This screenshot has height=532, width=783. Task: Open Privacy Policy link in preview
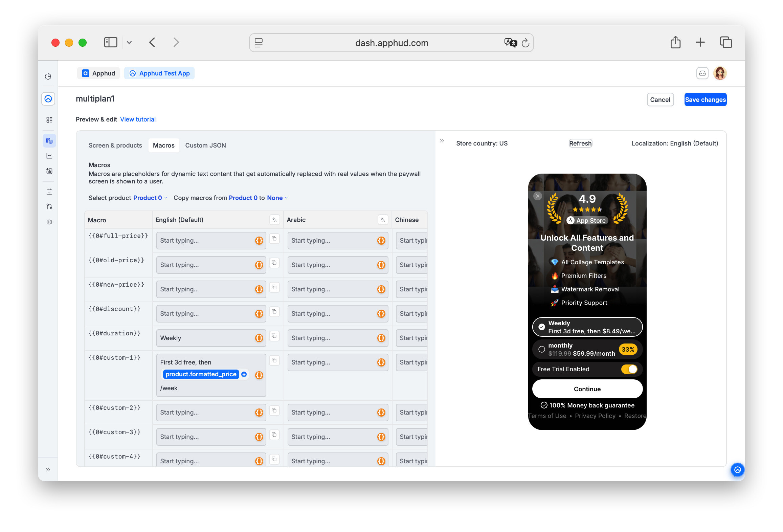click(x=595, y=416)
